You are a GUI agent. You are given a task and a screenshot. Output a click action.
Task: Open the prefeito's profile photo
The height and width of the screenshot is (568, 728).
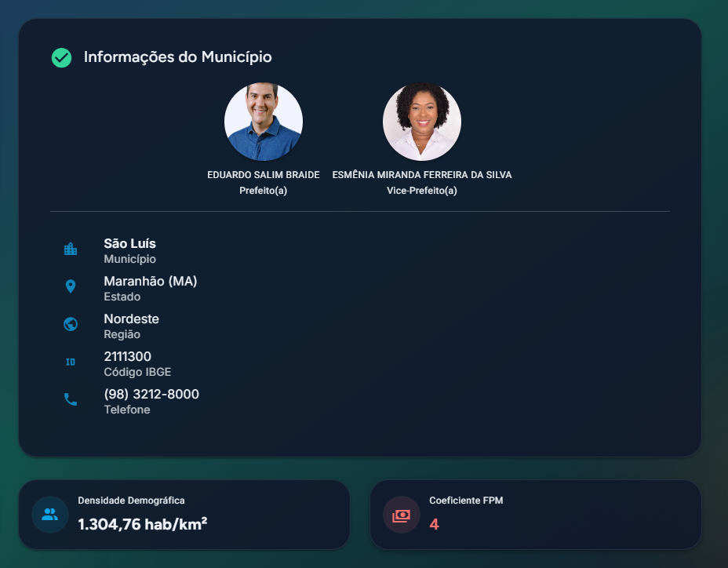point(264,122)
